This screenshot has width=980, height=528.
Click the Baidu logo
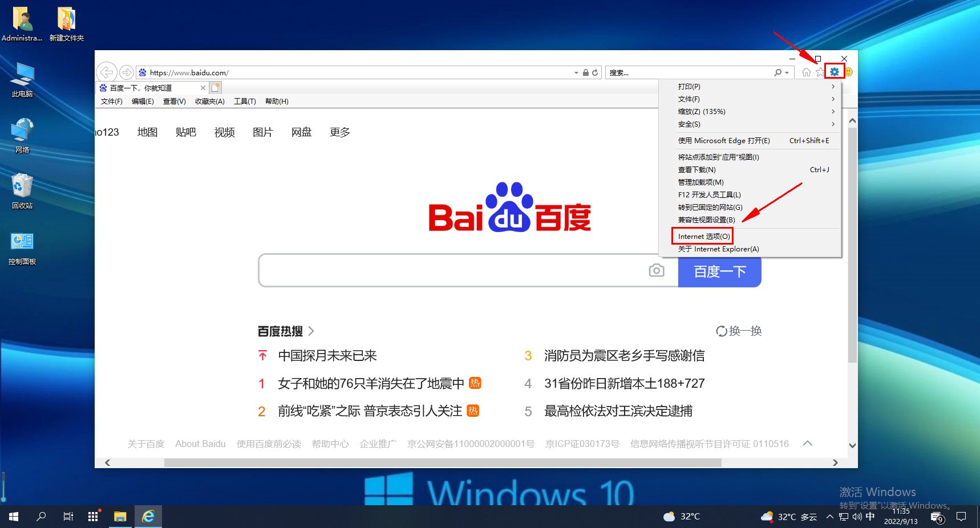[509, 208]
